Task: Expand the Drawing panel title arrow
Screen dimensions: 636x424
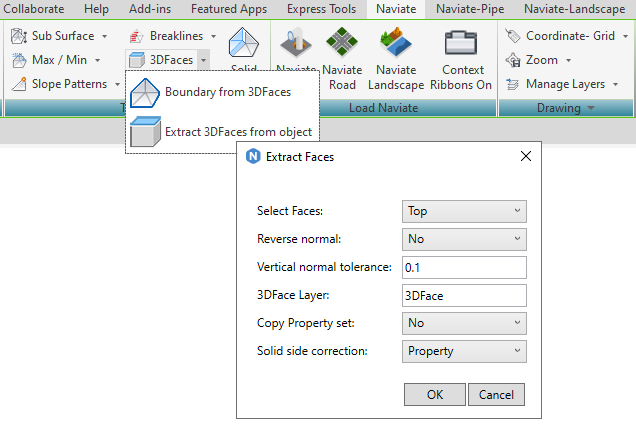Action: tap(591, 108)
